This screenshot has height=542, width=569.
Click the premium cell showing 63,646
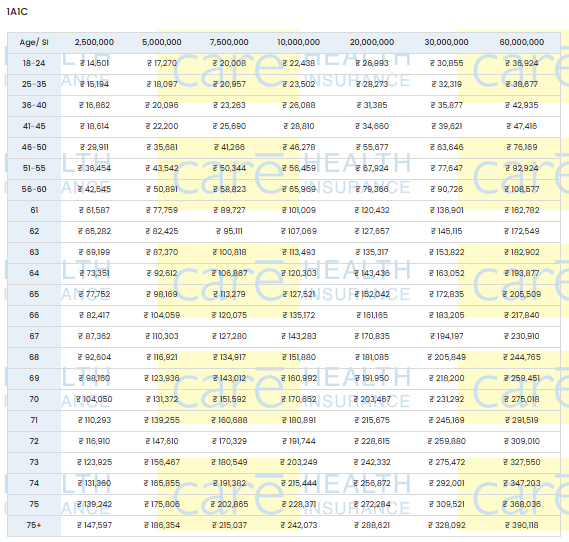coord(446,147)
